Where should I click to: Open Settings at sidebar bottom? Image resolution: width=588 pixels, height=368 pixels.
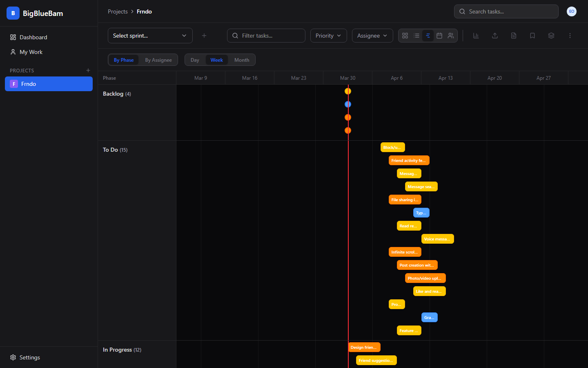coord(30,357)
